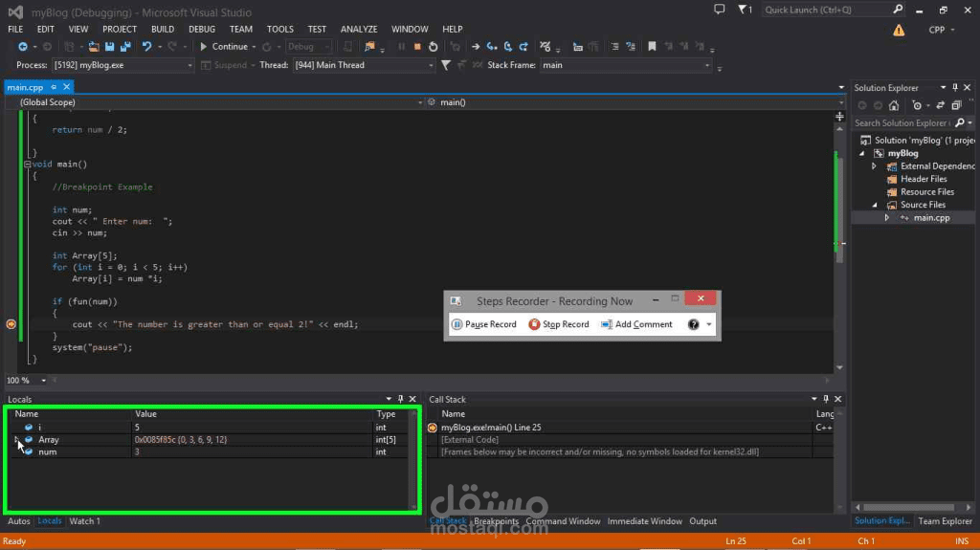The width and height of the screenshot is (980, 550).
Task: Toggle bookmark icon in toolbar
Action: 652,46
